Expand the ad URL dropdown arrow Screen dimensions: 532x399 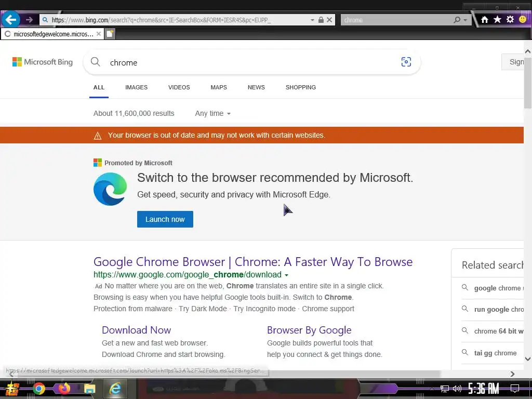(286, 275)
